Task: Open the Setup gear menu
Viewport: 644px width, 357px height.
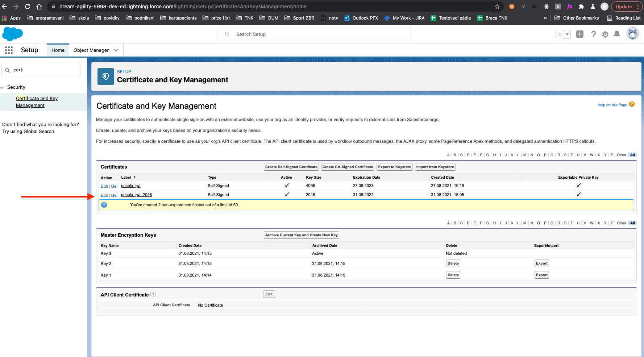Action: coord(605,34)
